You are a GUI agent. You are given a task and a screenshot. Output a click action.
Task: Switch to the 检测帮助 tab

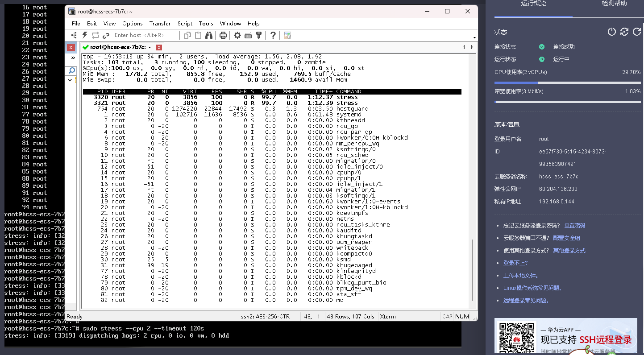[x=614, y=4]
